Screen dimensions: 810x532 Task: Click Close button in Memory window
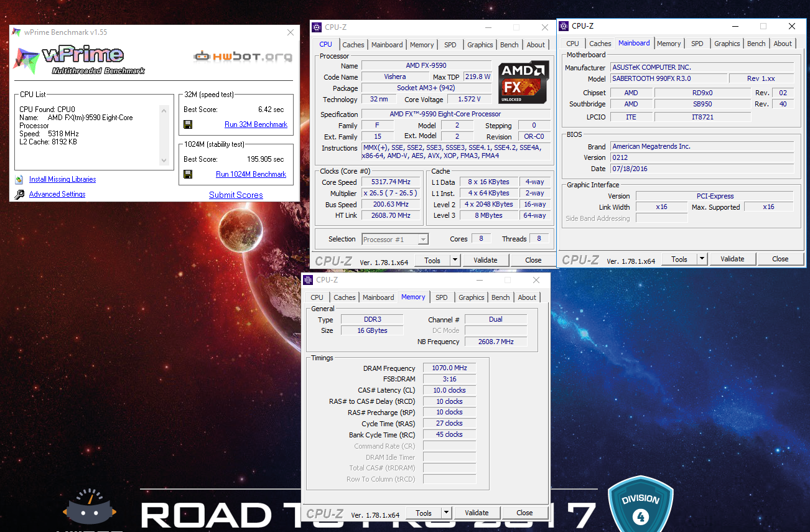(x=524, y=513)
